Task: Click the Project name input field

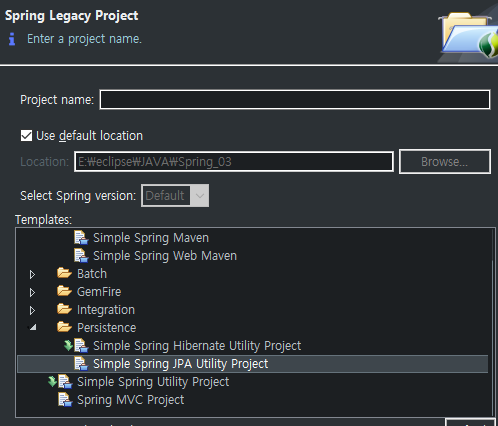Action: [x=295, y=99]
